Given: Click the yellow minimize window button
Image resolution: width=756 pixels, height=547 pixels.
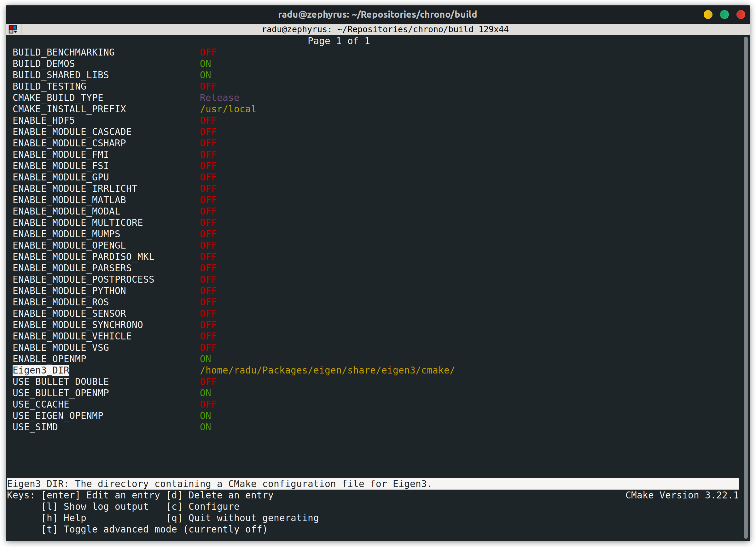Looking at the screenshot, I should [708, 15].
